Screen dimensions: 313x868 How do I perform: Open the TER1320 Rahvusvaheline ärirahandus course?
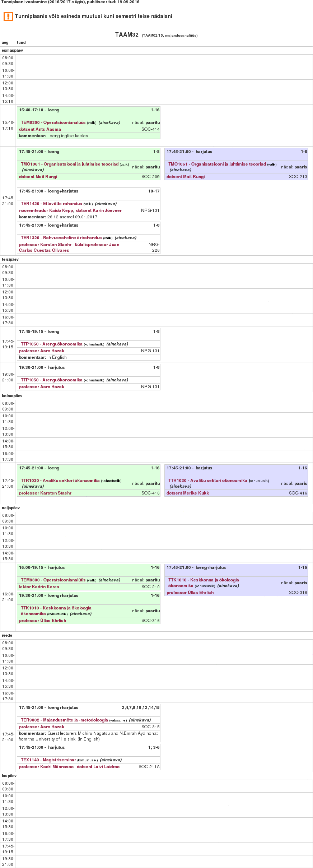pyautogui.click(x=61, y=238)
